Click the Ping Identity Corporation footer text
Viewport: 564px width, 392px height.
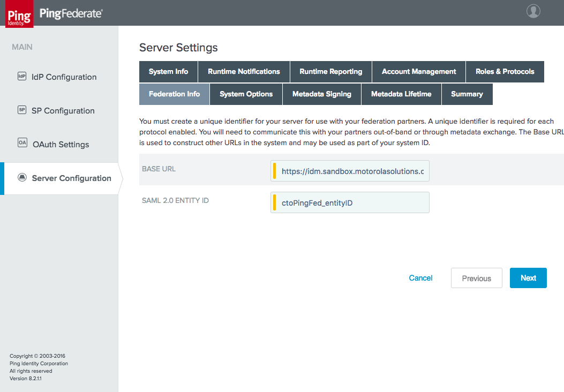tap(39, 363)
